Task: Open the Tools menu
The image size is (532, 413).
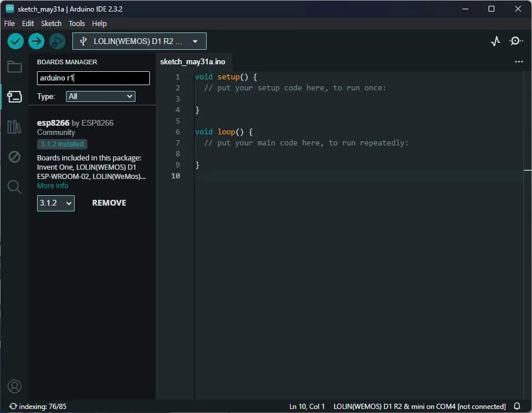Action: click(x=76, y=24)
